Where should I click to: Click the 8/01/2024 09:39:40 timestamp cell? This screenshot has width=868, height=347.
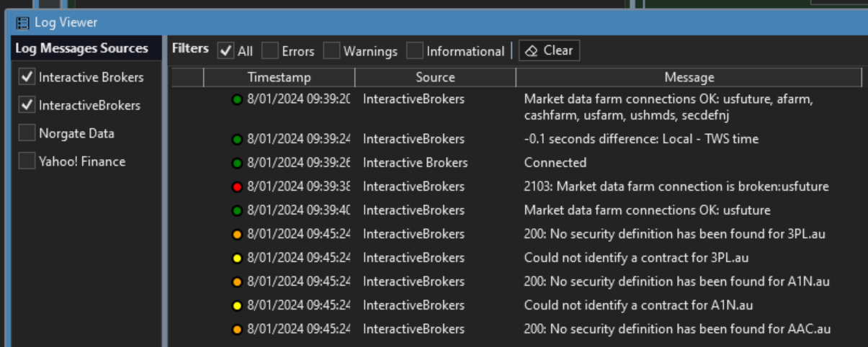[x=298, y=210]
